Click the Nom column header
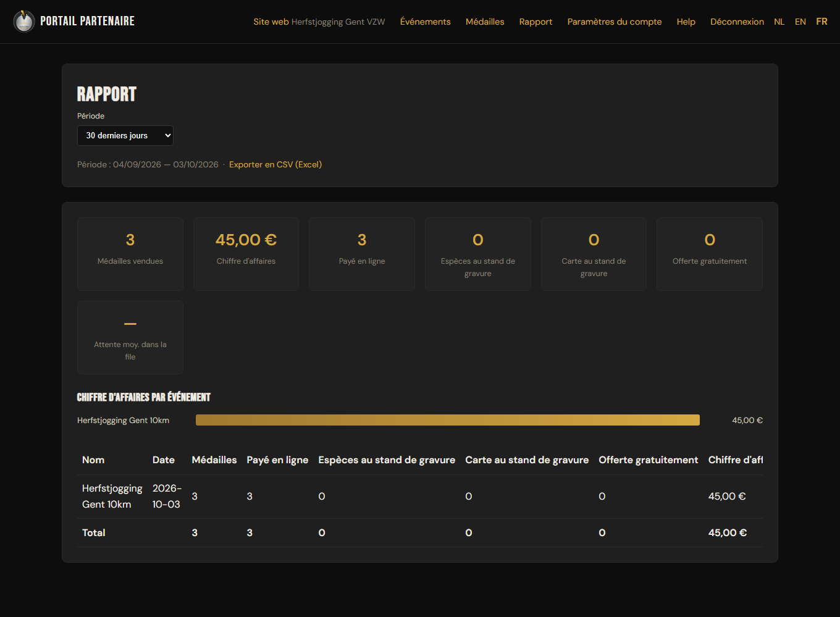 tap(93, 460)
